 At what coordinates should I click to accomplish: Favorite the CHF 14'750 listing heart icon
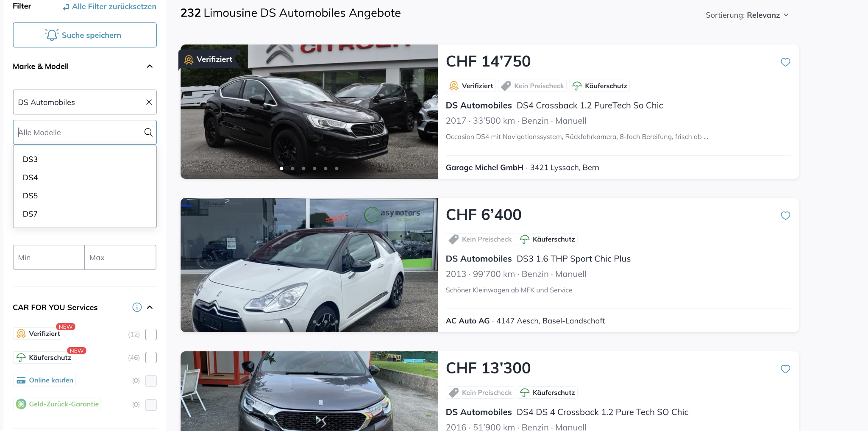[785, 62]
